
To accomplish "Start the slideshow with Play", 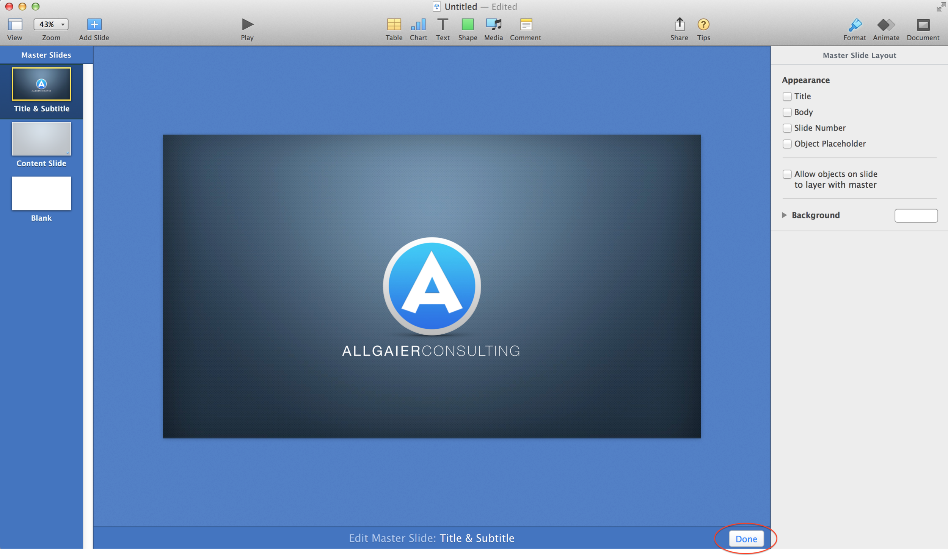I will tap(247, 24).
